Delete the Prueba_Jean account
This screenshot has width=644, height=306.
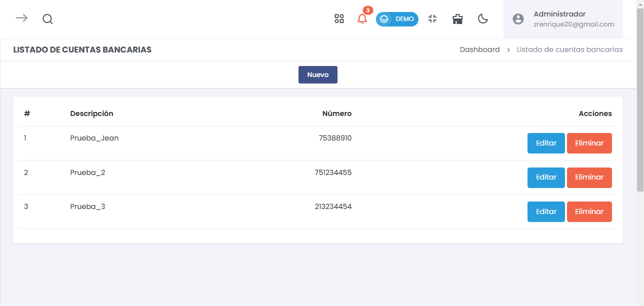589,143
